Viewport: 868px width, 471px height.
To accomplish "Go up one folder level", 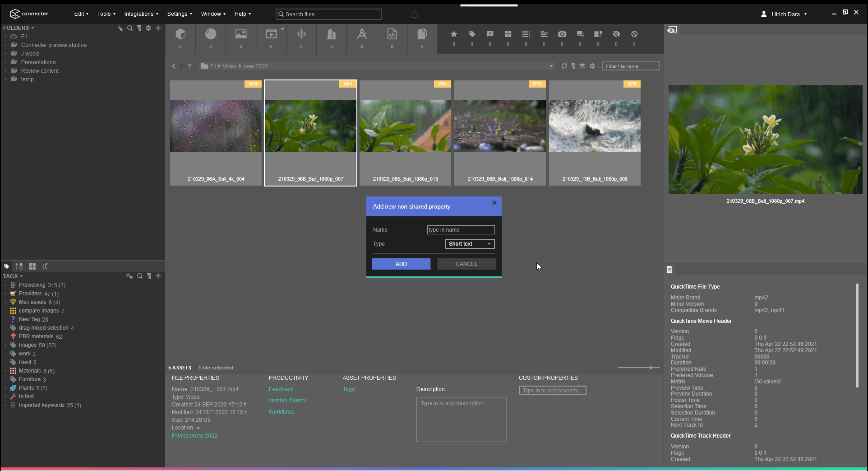I will (x=190, y=66).
